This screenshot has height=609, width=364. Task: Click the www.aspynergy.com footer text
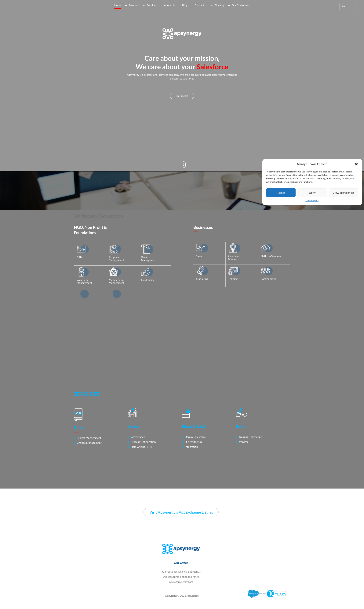pyautogui.click(x=181, y=582)
